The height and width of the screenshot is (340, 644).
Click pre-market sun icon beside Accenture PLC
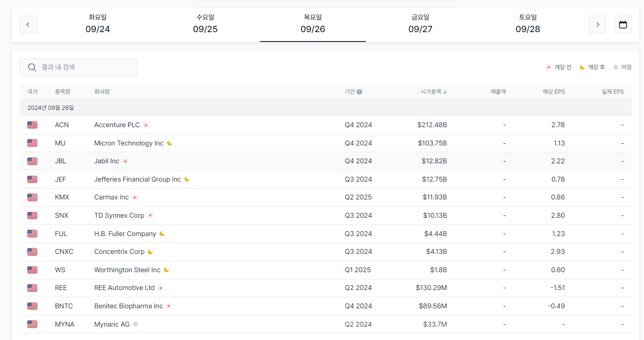click(x=146, y=125)
